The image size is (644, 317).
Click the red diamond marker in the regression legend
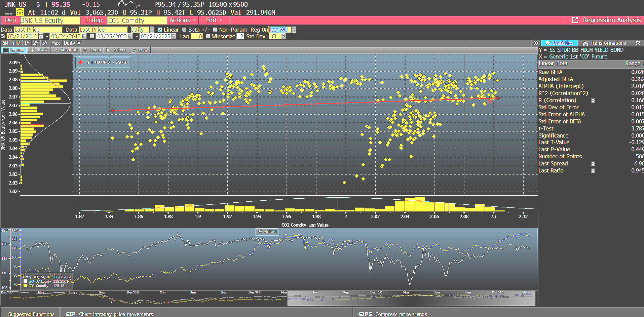[81, 63]
